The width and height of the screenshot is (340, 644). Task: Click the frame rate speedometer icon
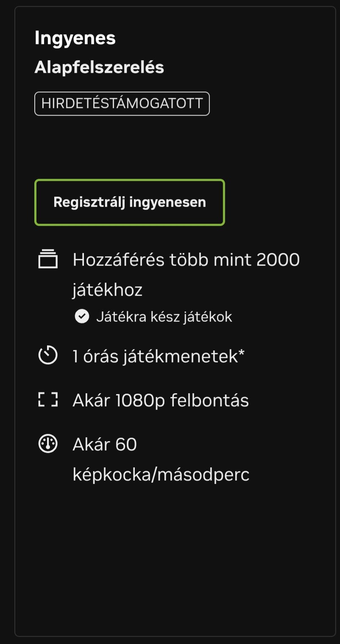tap(48, 444)
